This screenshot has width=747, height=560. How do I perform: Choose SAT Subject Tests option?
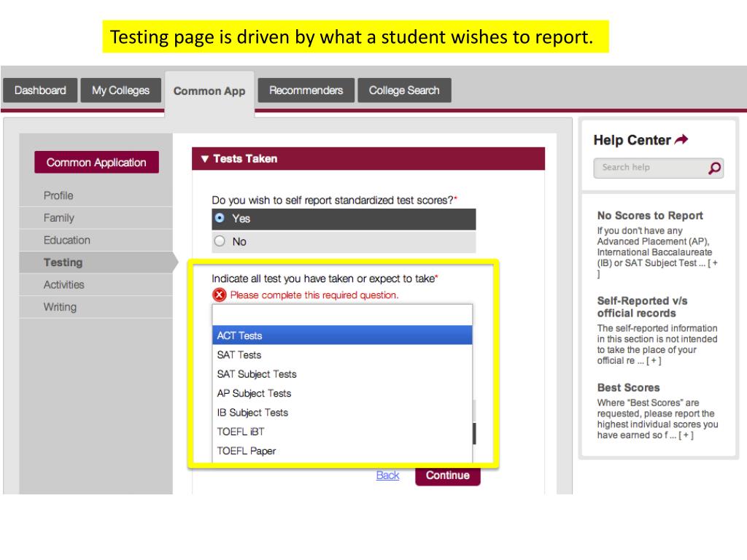[x=342, y=374]
